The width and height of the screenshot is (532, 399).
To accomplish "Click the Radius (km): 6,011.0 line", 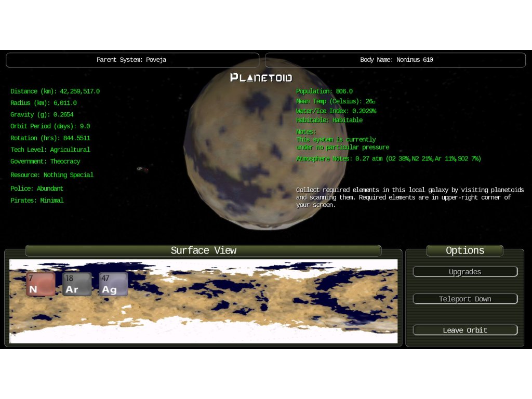I will [44, 103].
